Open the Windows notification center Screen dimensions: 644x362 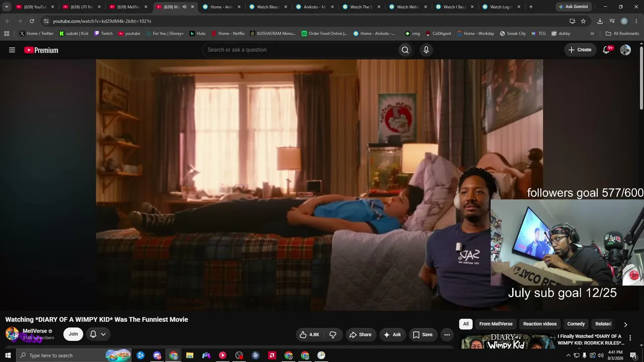pos(633,355)
